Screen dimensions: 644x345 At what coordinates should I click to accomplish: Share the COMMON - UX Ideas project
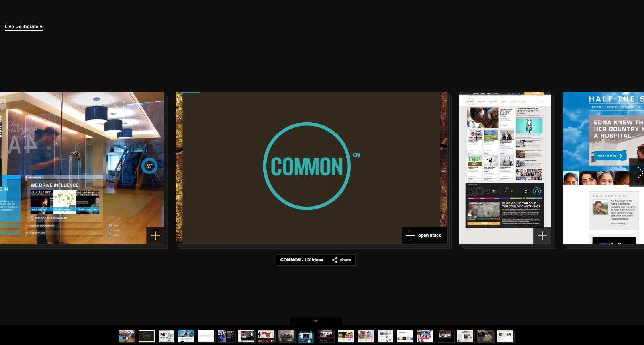(x=342, y=260)
